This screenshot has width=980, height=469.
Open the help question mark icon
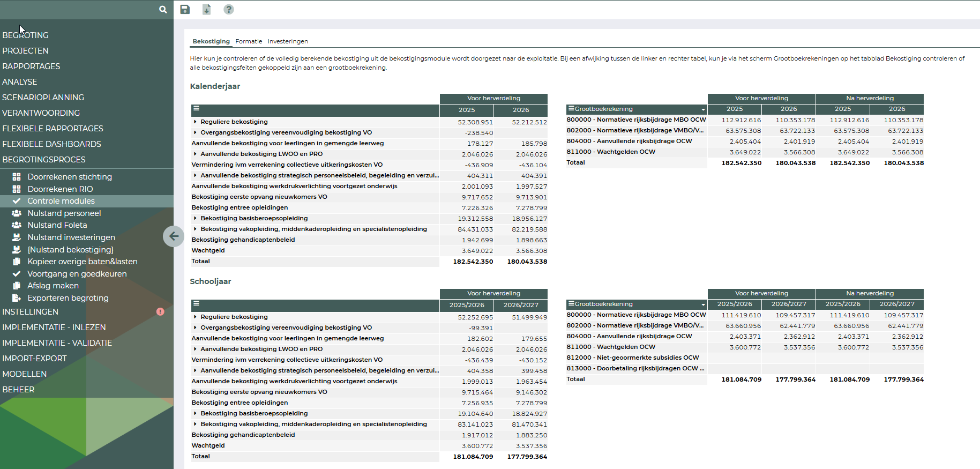(x=229, y=9)
